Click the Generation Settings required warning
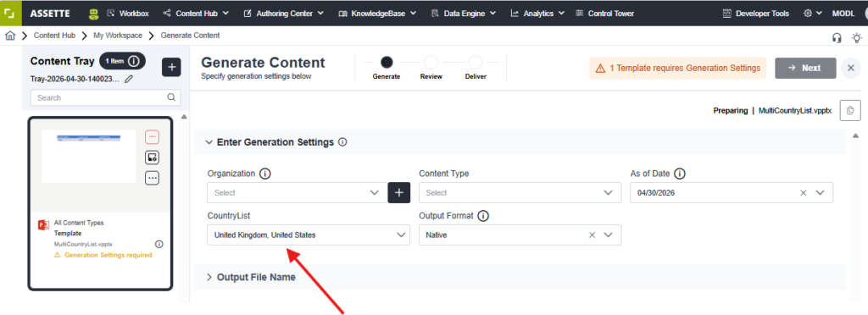868x315 pixels. [x=103, y=256]
